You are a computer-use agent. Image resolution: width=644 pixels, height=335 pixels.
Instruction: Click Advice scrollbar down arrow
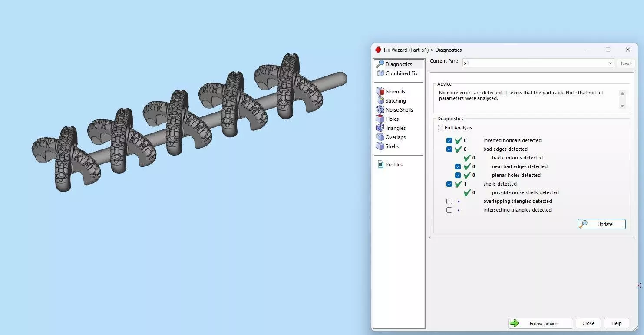622,106
